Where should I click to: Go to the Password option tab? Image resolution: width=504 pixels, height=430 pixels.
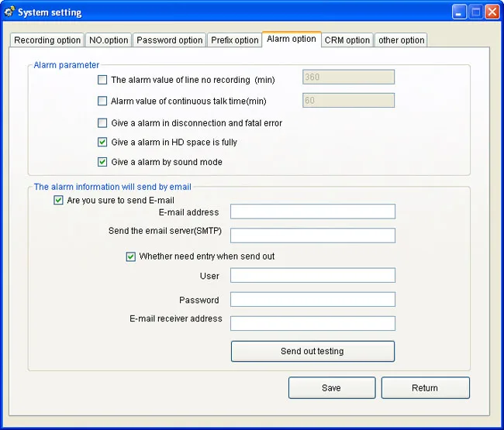tap(169, 40)
